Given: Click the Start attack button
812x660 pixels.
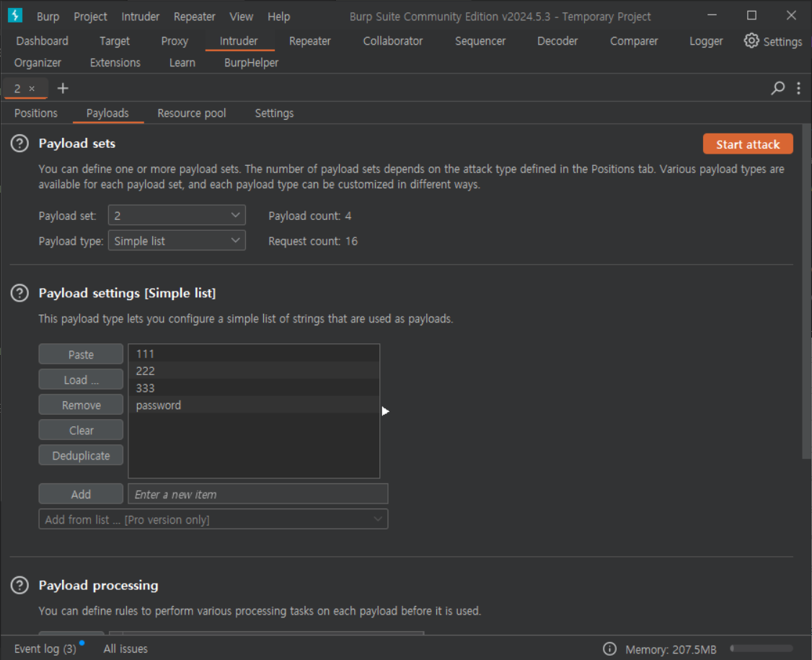Looking at the screenshot, I should [748, 144].
